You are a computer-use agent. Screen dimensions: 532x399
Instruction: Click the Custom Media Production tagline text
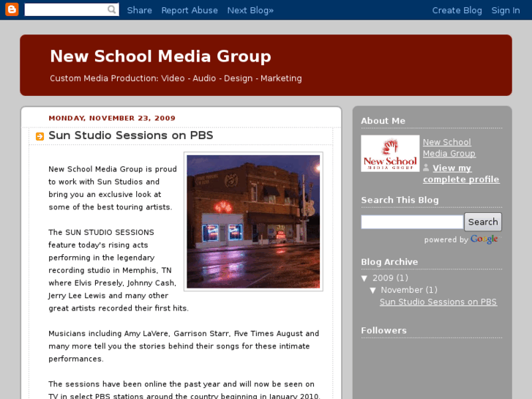click(x=176, y=78)
